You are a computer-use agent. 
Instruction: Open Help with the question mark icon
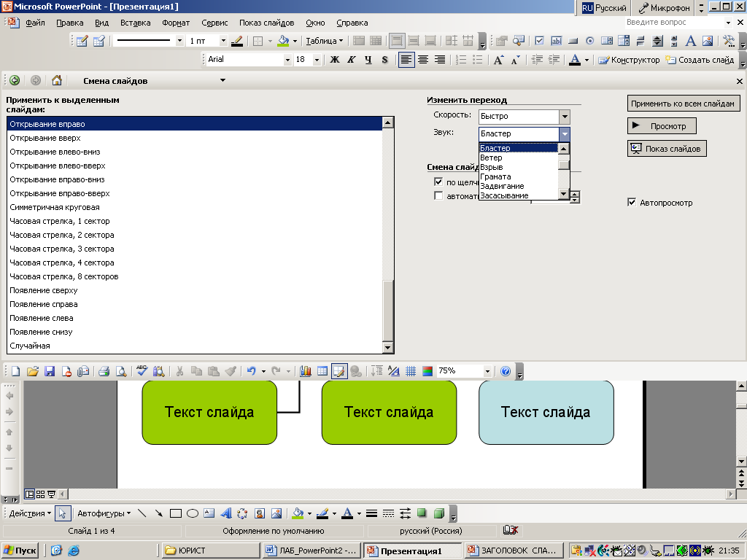pos(506,371)
